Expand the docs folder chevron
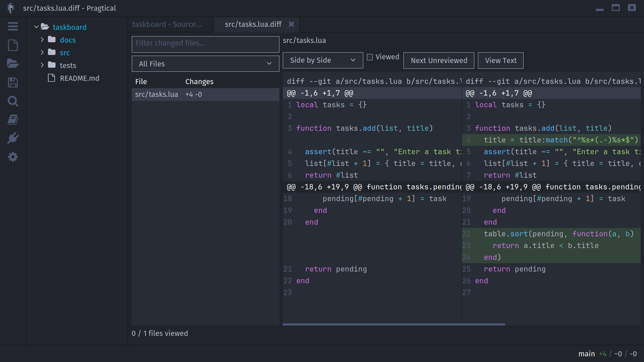644x362 pixels. pyautogui.click(x=42, y=40)
